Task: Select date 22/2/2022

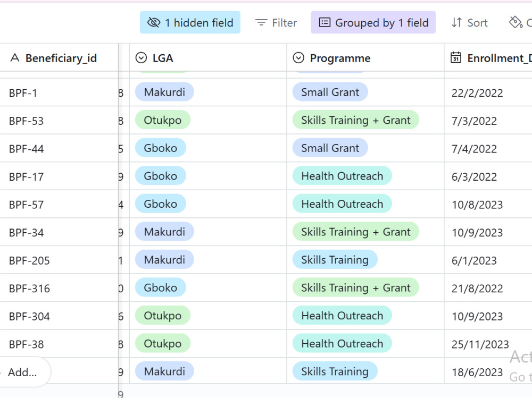Action: click(x=477, y=93)
